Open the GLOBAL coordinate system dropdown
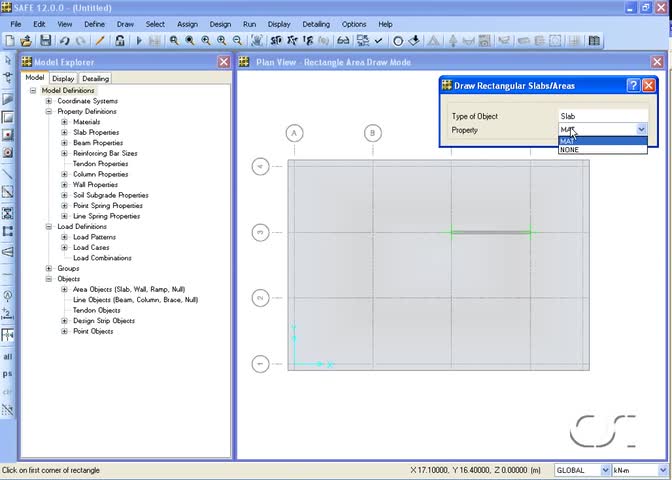Screen dimensions: 672x480 (605, 470)
